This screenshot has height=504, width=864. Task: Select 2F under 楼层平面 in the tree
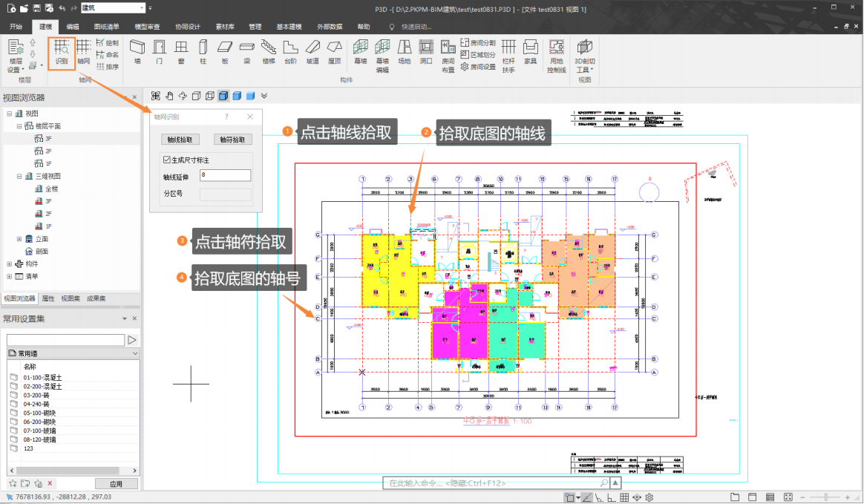pos(48,151)
